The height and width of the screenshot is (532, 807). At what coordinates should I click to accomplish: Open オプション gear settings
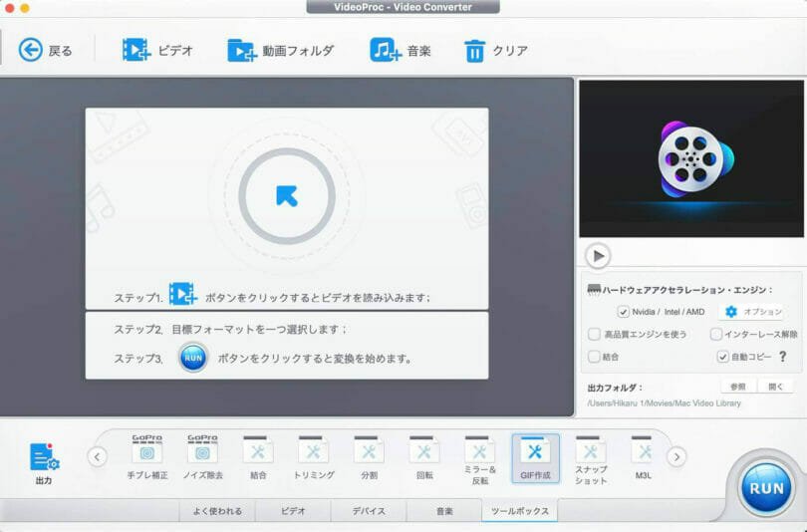(753, 312)
